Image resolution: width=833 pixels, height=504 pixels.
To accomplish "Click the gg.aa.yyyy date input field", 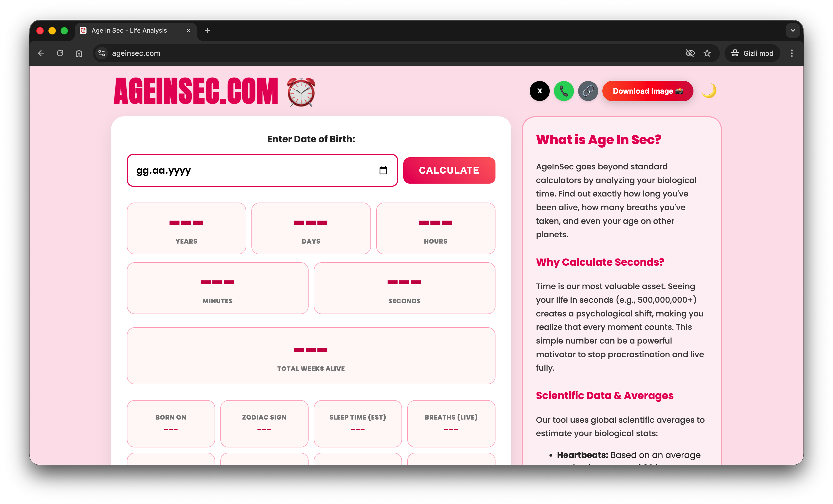I will [x=237, y=170].
